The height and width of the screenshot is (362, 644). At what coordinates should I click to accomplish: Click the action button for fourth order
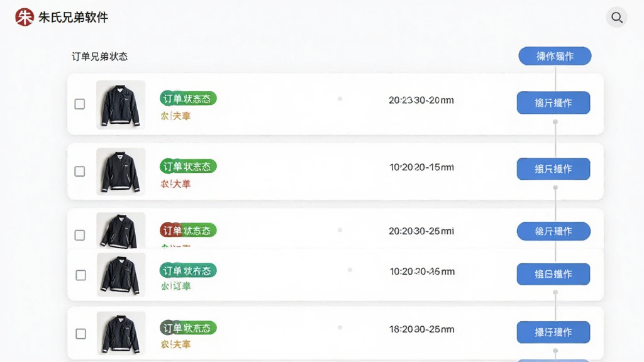tap(553, 274)
